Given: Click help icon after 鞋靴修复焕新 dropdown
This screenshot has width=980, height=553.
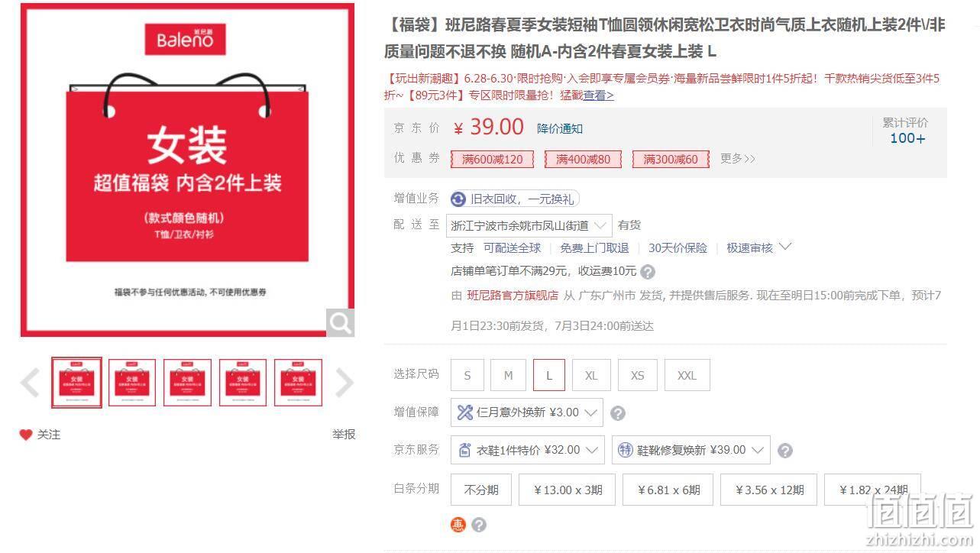Looking at the screenshot, I should [x=784, y=451].
